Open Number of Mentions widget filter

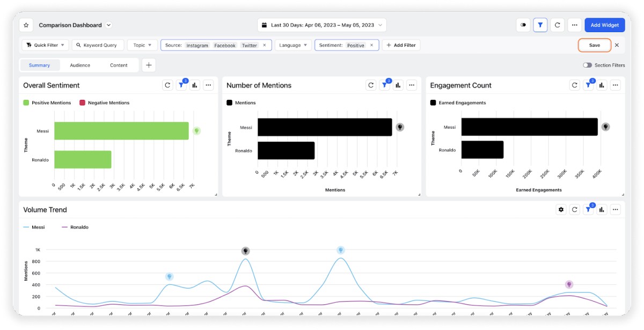click(x=385, y=85)
